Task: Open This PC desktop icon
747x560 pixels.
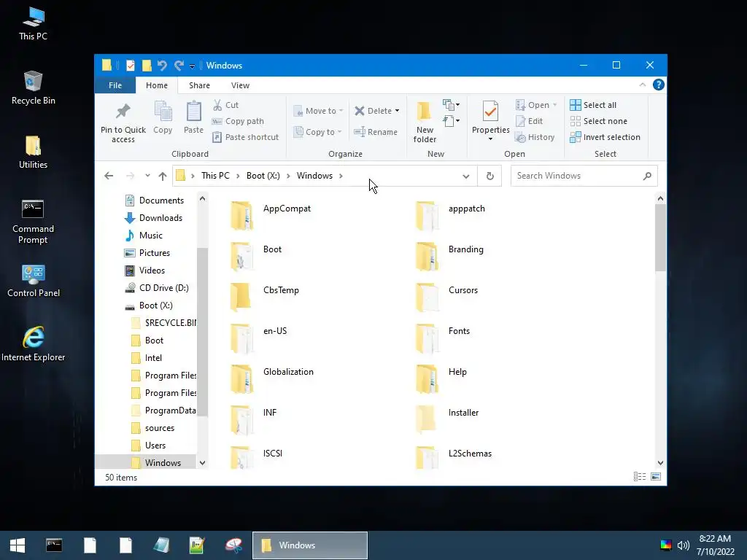Action: click(x=33, y=24)
